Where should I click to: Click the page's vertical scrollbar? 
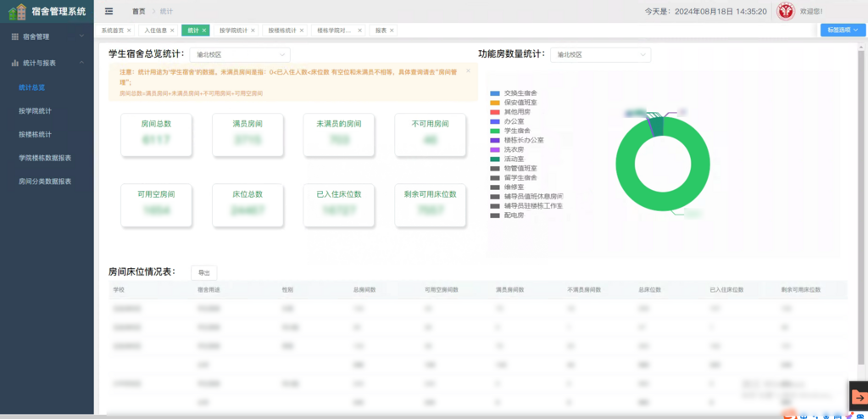point(861,205)
